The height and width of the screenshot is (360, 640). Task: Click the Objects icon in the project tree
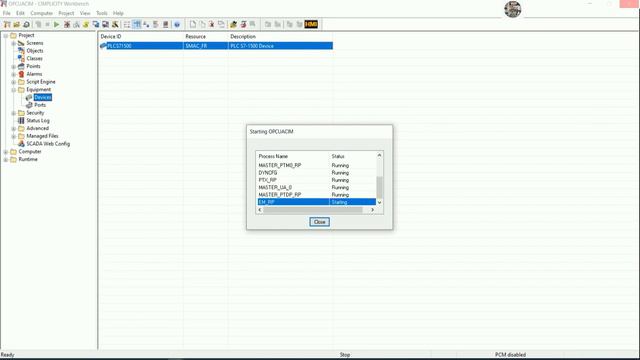coord(21,51)
